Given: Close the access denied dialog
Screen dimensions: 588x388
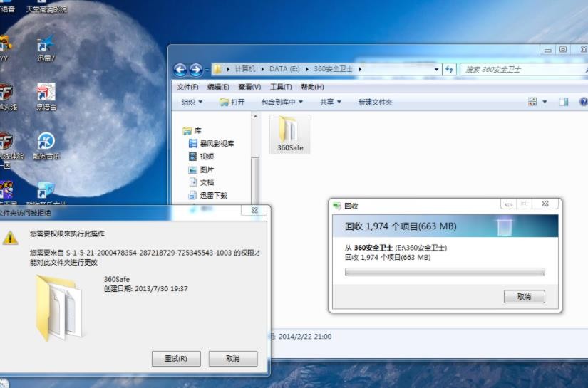Looking at the screenshot, I should 254,210.
